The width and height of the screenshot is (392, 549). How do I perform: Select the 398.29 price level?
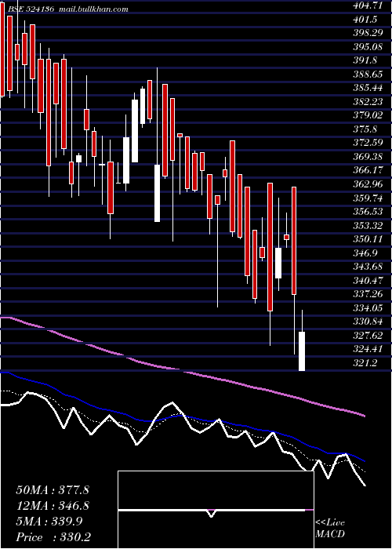click(368, 33)
